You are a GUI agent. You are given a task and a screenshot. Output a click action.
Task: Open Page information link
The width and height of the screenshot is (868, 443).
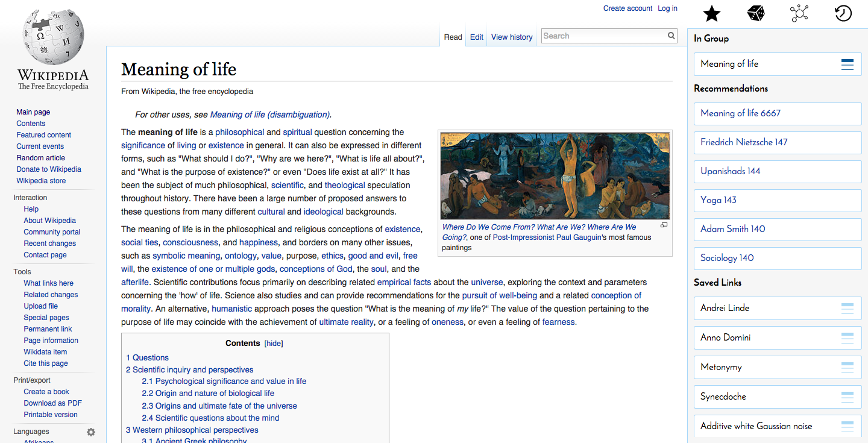pos(51,341)
